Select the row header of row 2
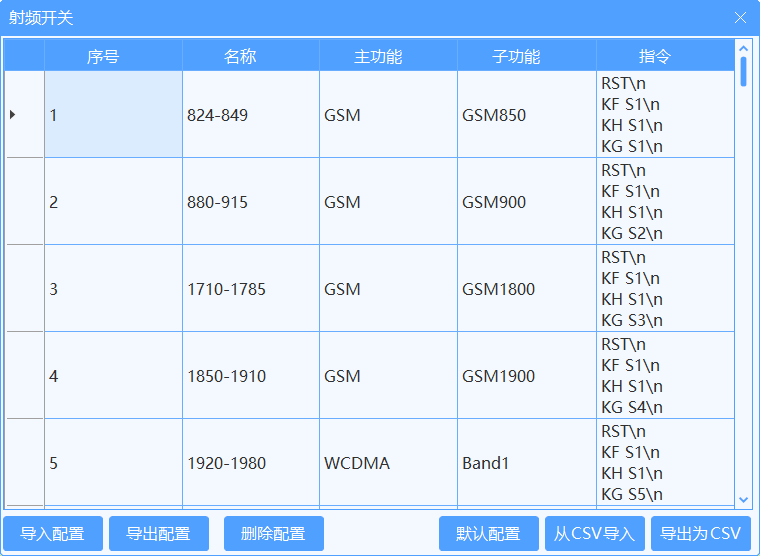This screenshot has height=556, width=760. [x=24, y=201]
